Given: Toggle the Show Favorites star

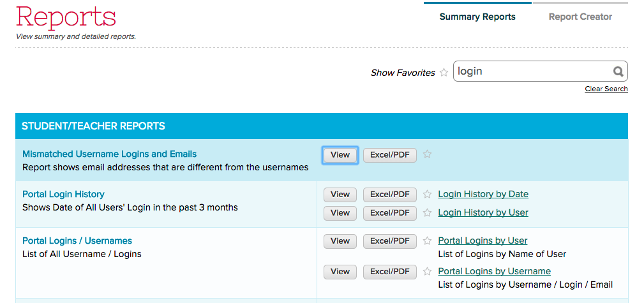Looking at the screenshot, I should (x=444, y=73).
